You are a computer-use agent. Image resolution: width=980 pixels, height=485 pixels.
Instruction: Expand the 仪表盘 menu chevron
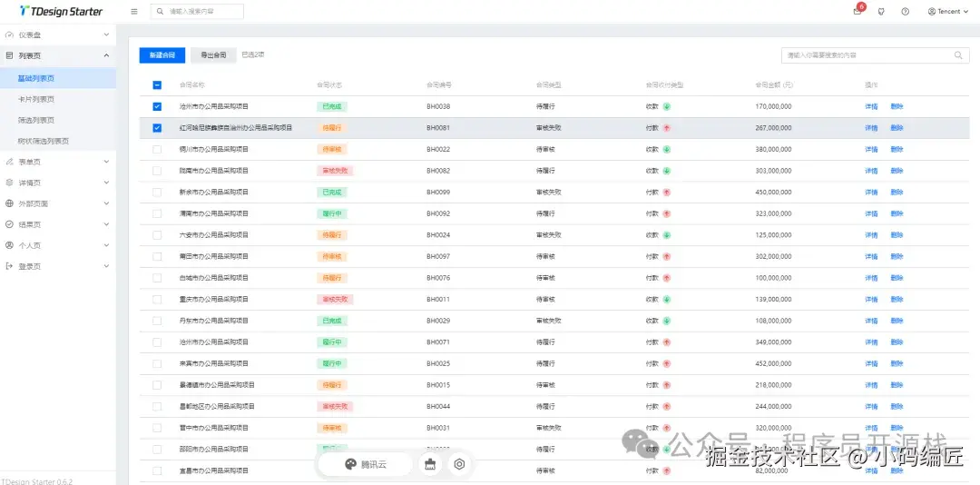point(106,35)
